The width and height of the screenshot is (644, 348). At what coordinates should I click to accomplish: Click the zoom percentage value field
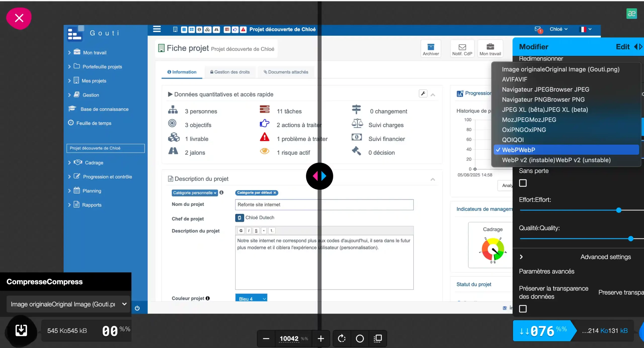289,338
